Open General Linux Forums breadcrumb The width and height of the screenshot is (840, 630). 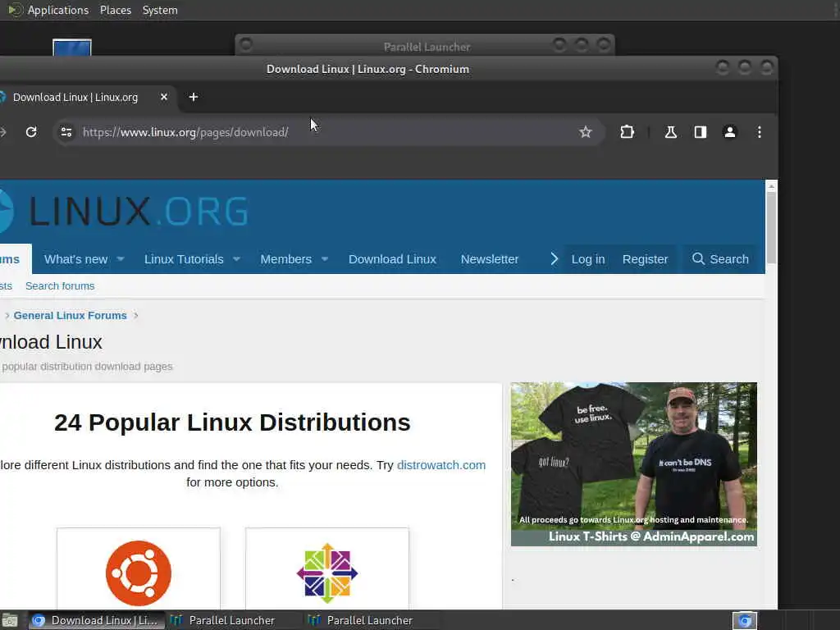71,315
